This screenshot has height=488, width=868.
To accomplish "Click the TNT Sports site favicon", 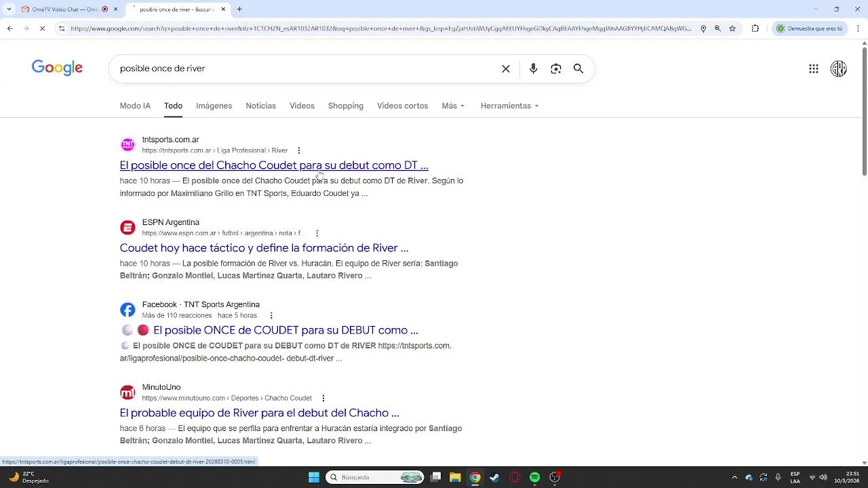I will 127,145.
